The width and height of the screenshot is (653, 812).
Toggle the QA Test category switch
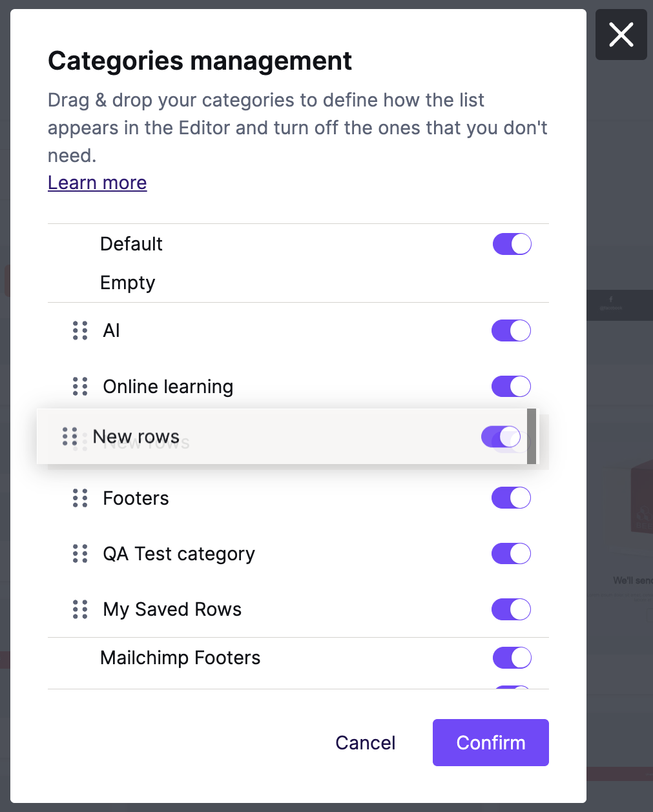point(511,553)
